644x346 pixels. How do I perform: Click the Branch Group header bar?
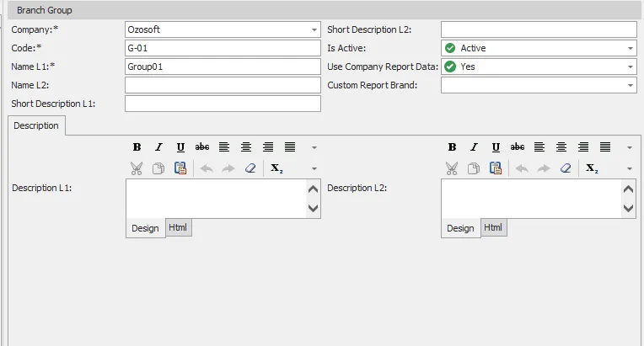pyautogui.click(x=325, y=10)
